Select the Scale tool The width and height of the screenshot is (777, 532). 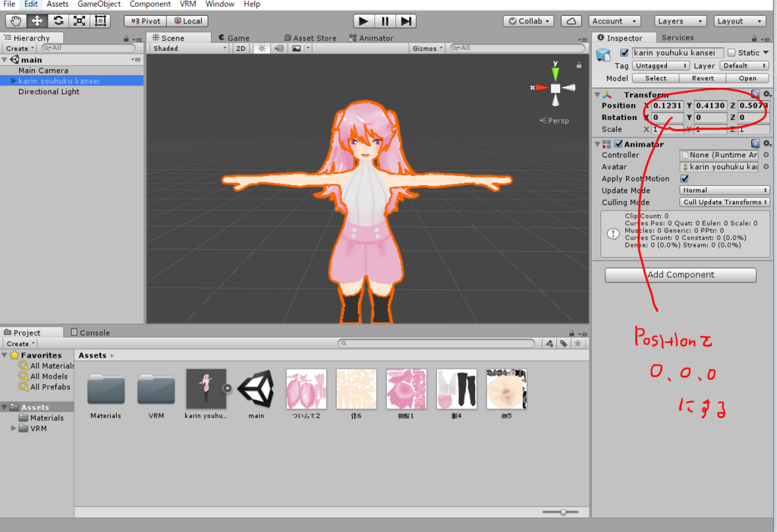point(79,20)
